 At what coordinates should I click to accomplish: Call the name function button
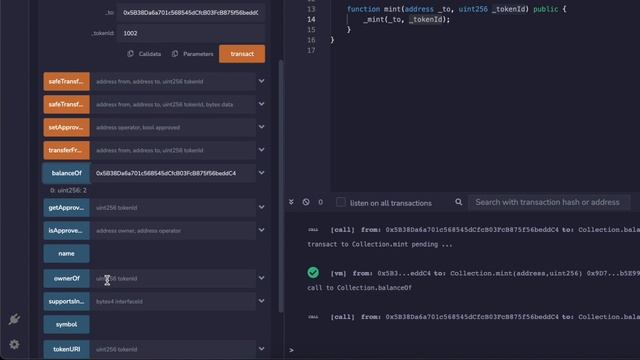coord(67,253)
